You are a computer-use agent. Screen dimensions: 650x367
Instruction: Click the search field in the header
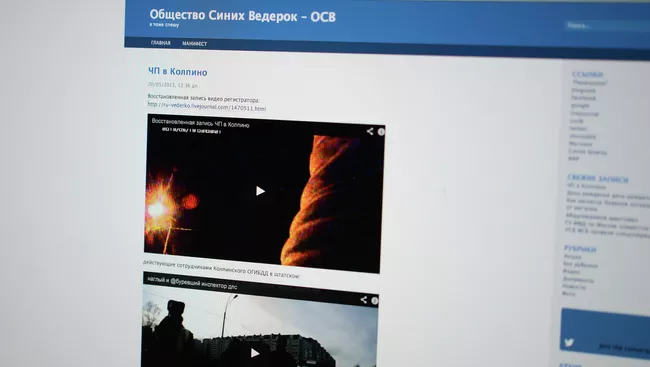[606, 26]
